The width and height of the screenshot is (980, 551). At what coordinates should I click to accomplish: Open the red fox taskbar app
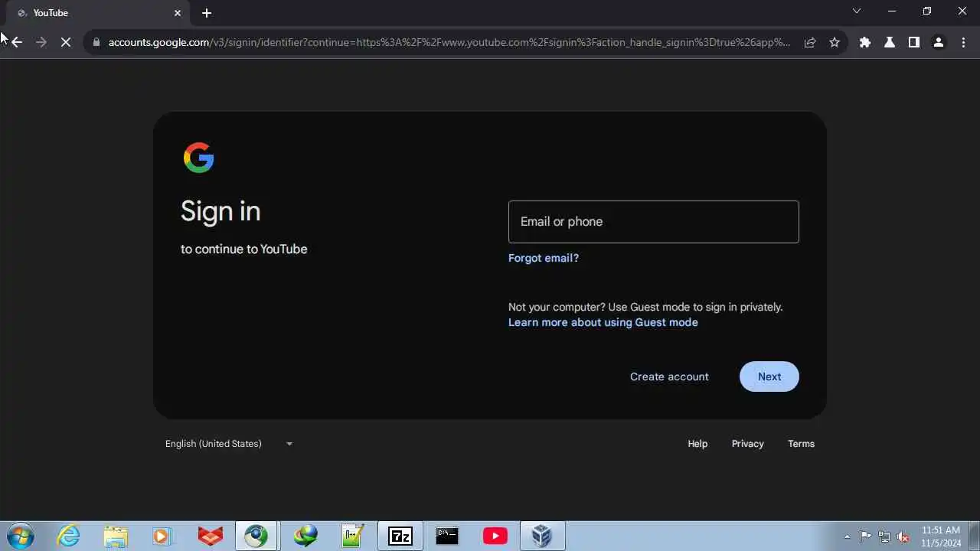coord(210,536)
